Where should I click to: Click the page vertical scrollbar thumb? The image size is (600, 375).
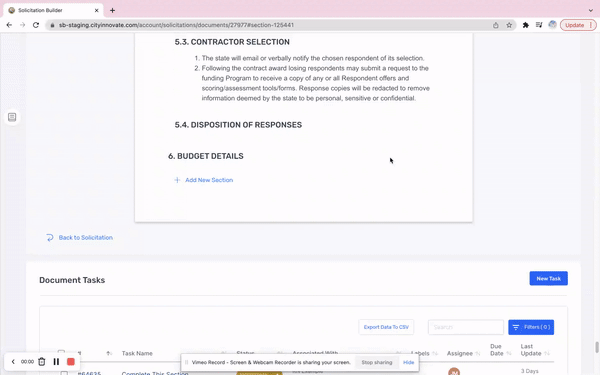(x=596, y=347)
